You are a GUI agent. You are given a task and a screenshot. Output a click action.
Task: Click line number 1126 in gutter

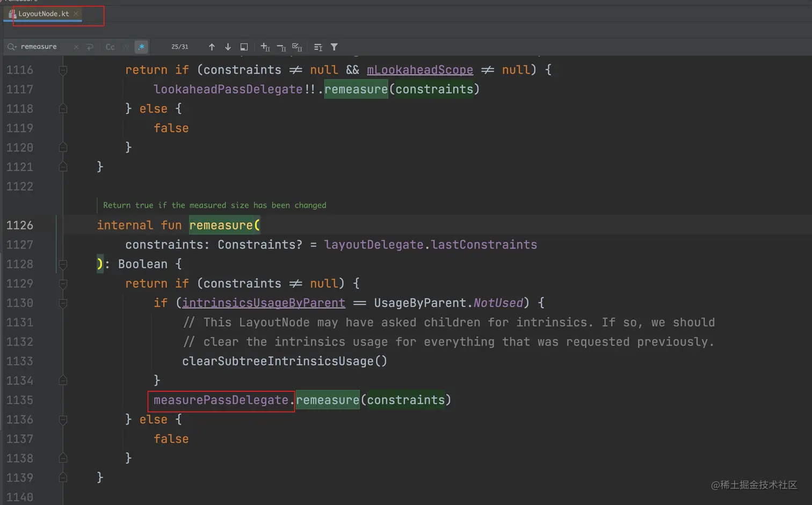click(20, 225)
